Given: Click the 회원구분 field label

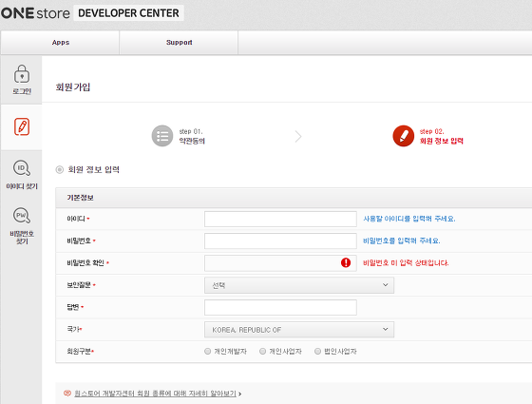Looking at the screenshot, I should [79, 351].
